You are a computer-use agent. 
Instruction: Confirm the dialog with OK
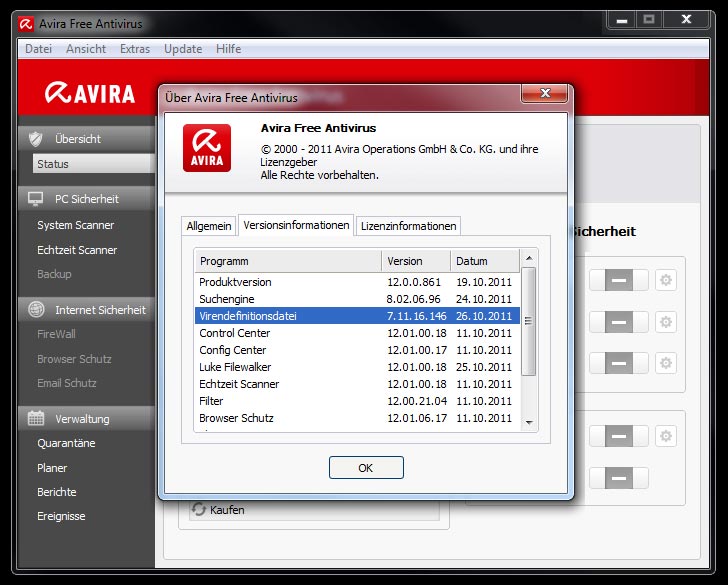click(366, 468)
